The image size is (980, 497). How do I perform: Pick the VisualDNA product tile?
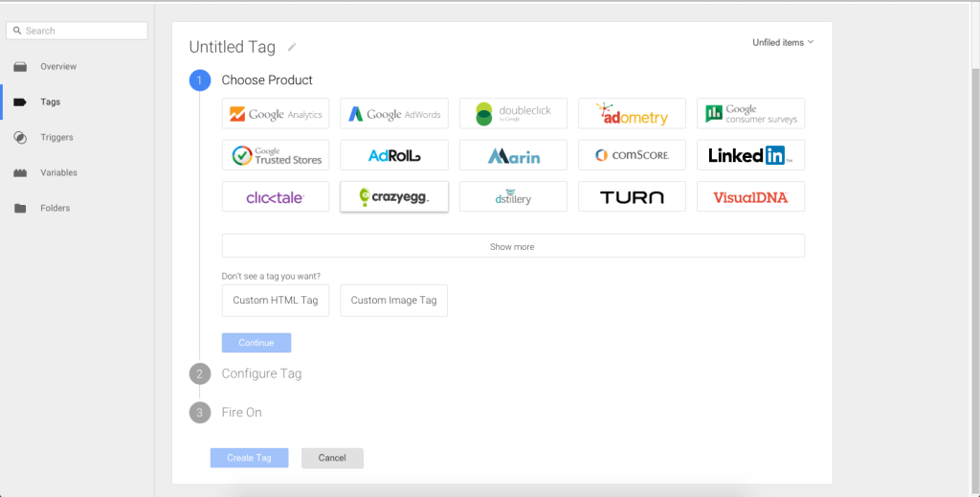pos(750,196)
